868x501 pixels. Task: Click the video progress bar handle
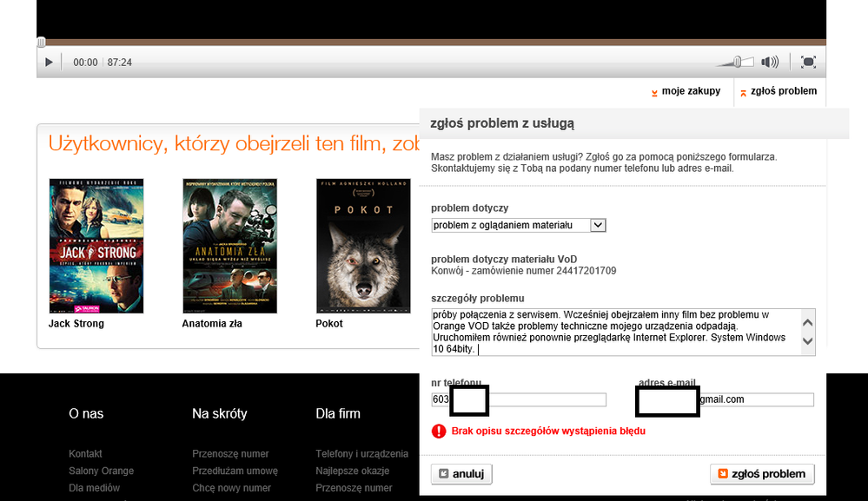pyautogui.click(x=41, y=42)
